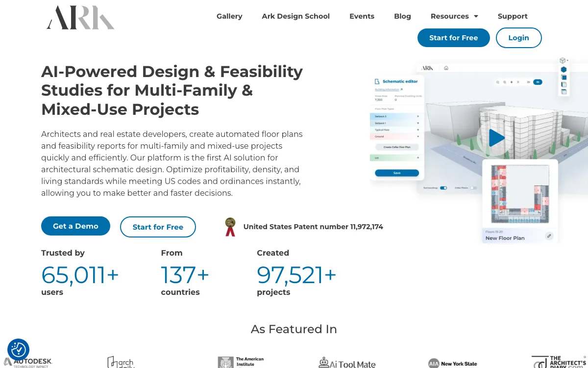Open the view cube dropdown in preview
Image resolution: width=588 pixels, height=368 pixels.
[563, 60]
